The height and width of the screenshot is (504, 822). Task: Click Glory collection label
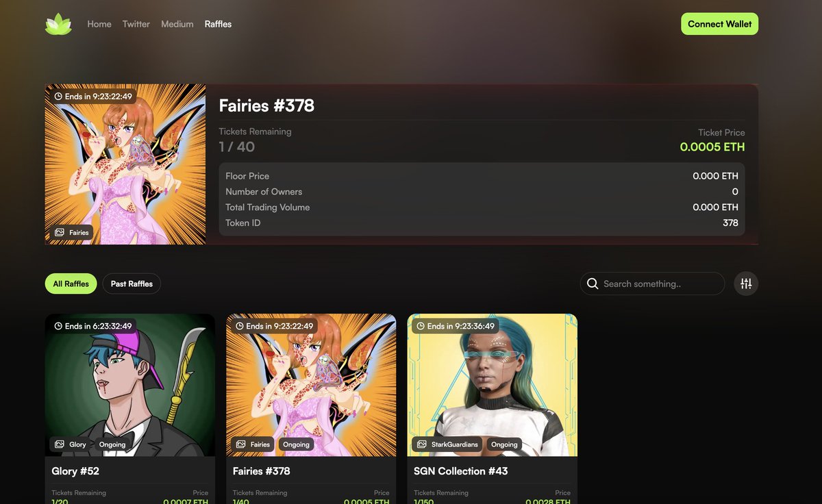click(x=77, y=444)
